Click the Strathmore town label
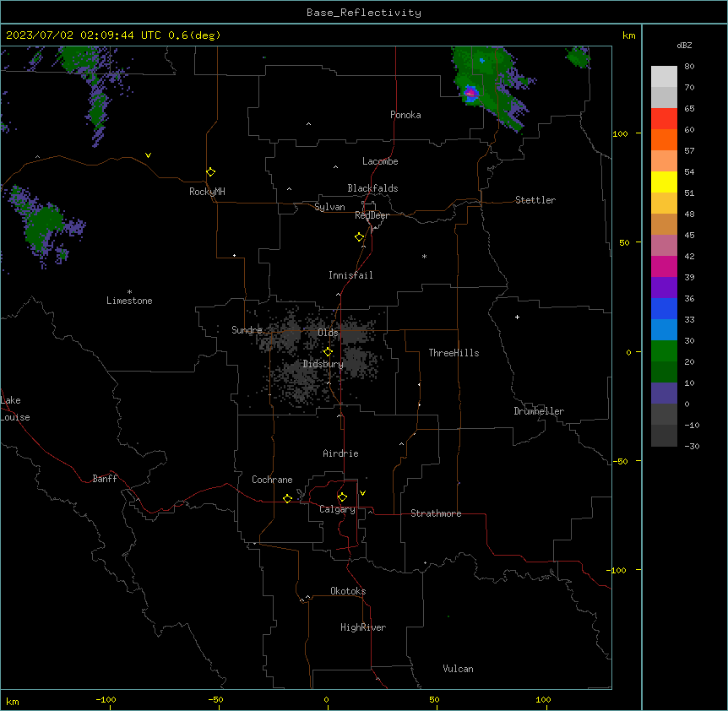Viewport: 728px width, 711px height. (436, 513)
